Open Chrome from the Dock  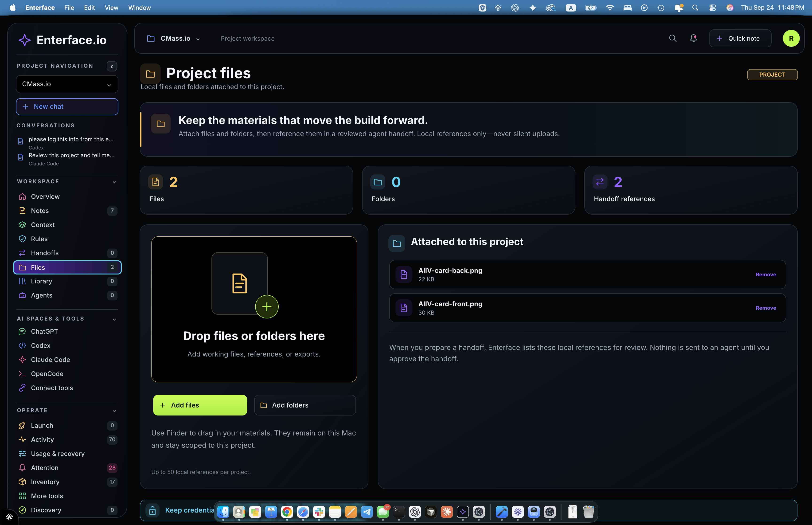(287, 512)
